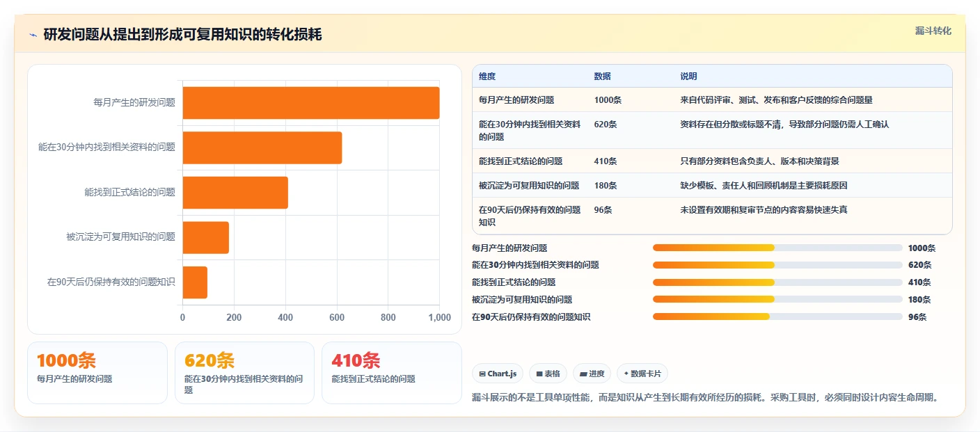This screenshot has width=980, height=432.
Task: Click table cell 每月产生的研发问题
Action: coord(516,100)
